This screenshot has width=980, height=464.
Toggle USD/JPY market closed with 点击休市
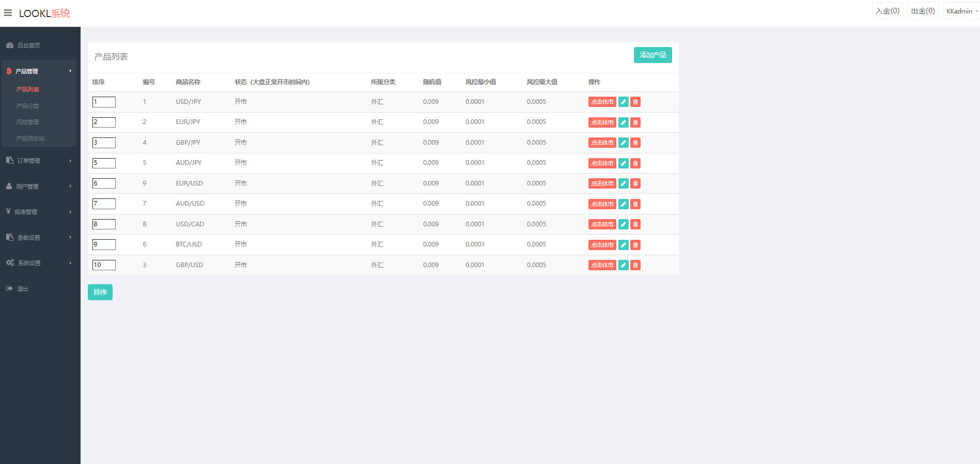pos(602,102)
